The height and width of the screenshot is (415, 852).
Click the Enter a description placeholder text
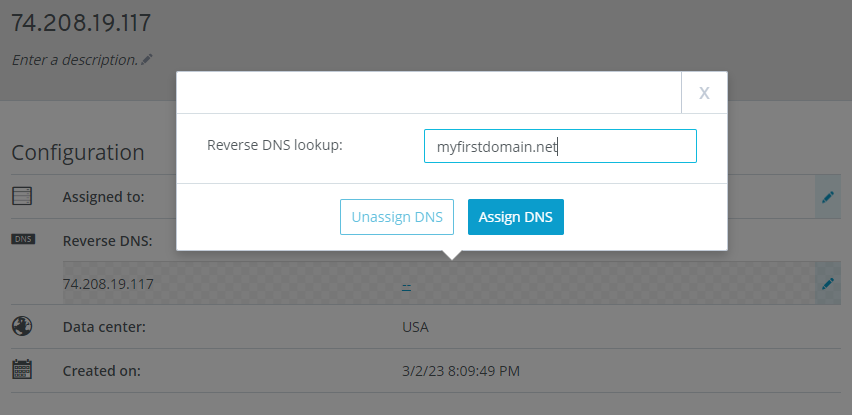coord(75,60)
